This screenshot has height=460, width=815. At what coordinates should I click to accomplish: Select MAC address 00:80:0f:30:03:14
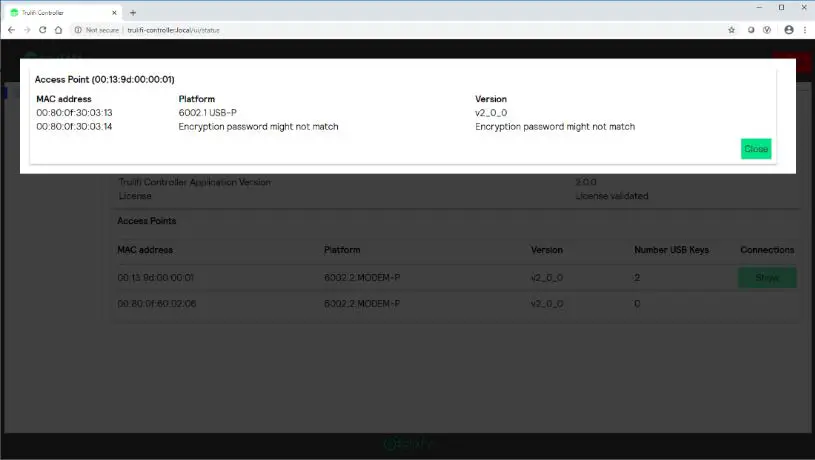[x=74, y=126]
